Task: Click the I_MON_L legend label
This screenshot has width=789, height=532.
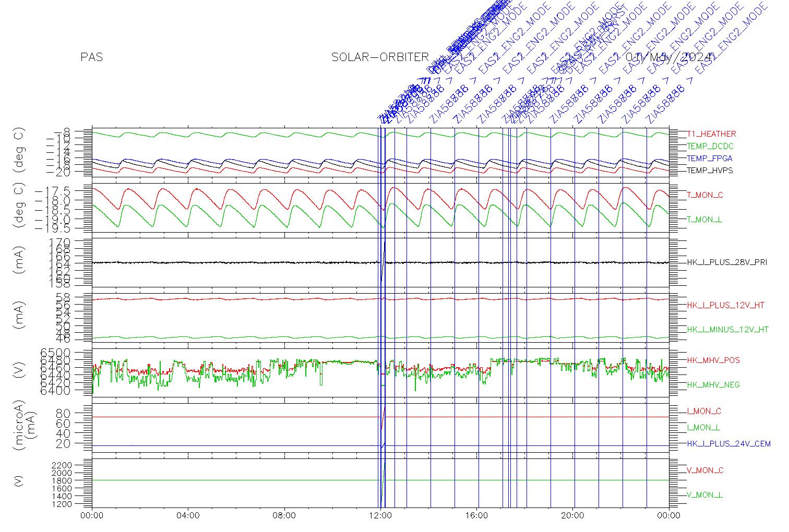Action: [703, 428]
